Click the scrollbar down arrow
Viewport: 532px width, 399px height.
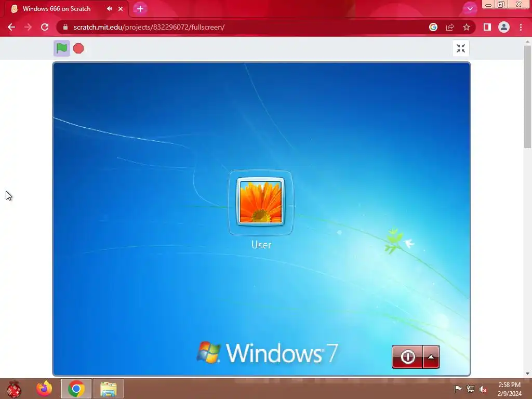pos(527,374)
